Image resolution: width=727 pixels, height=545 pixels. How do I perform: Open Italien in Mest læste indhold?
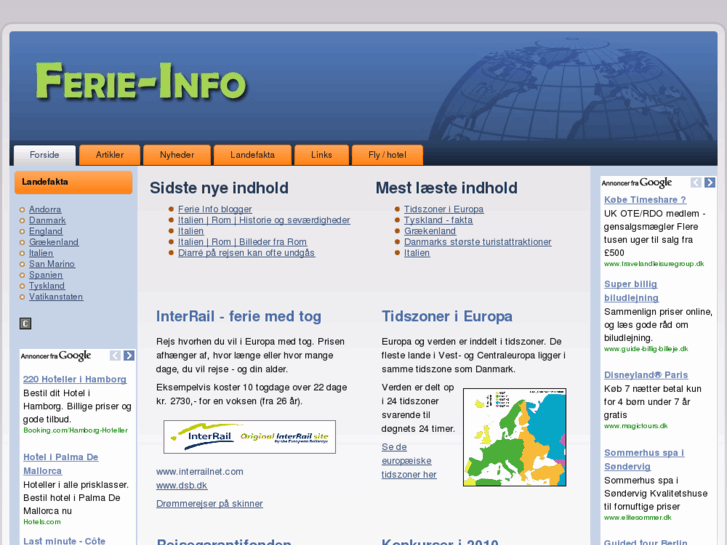417,253
